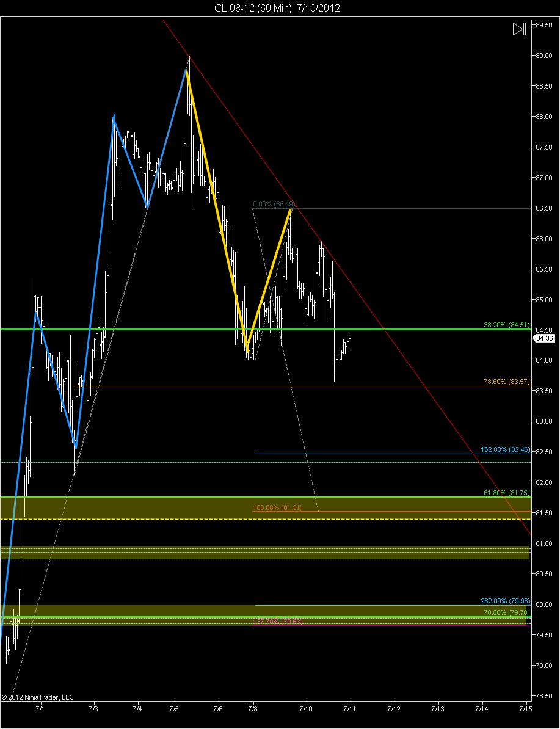Select the 162.00% (82.46) extension label
560x729 pixels.
click(x=505, y=449)
